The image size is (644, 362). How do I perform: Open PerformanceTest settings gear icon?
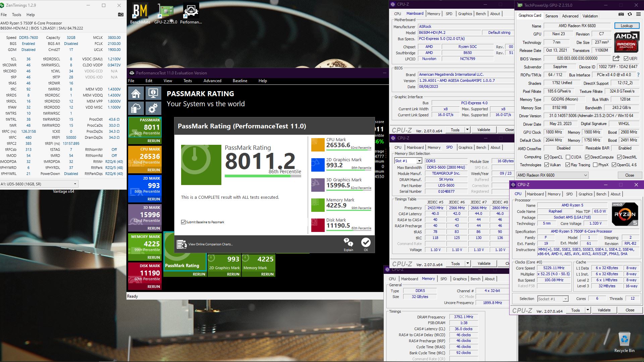[x=153, y=108]
